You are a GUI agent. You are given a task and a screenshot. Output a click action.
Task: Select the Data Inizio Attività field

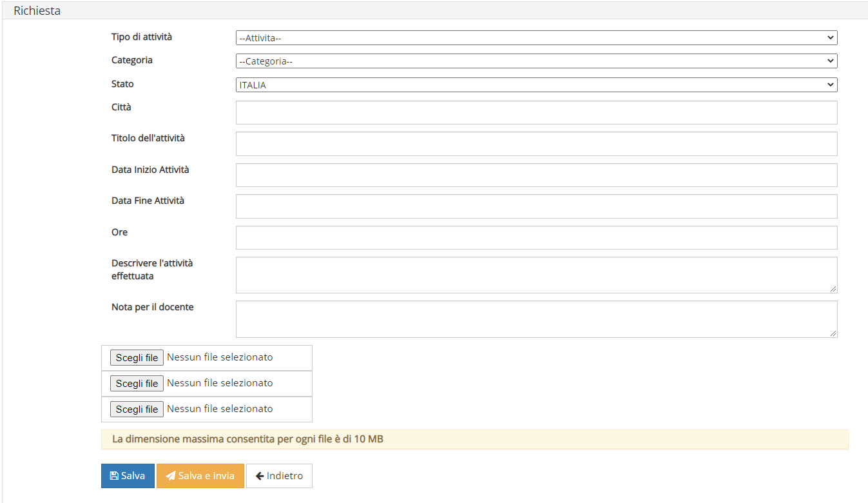pyautogui.click(x=536, y=175)
